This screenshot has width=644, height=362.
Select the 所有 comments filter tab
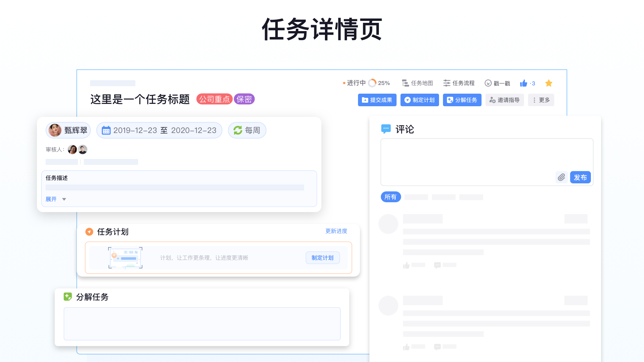point(390,197)
